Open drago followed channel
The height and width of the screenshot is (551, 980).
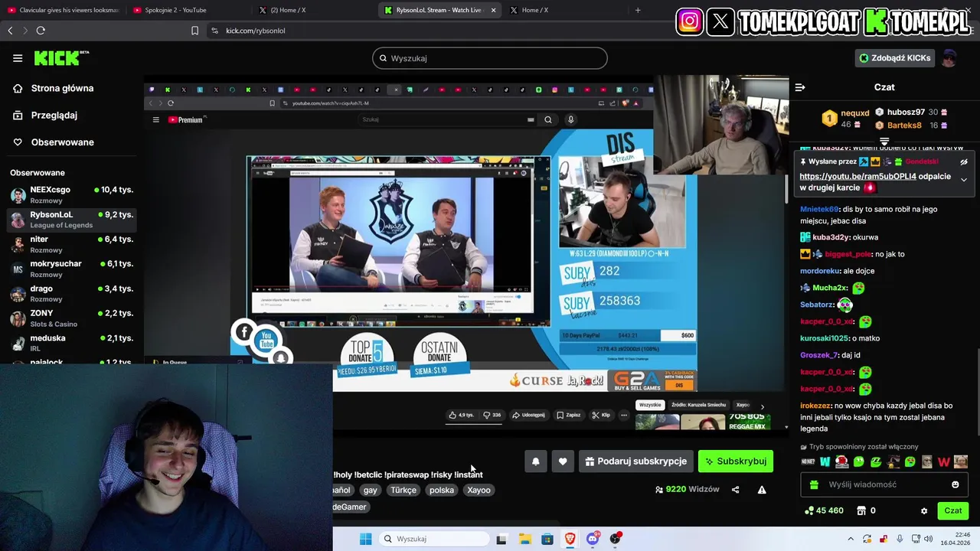click(72, 293)
